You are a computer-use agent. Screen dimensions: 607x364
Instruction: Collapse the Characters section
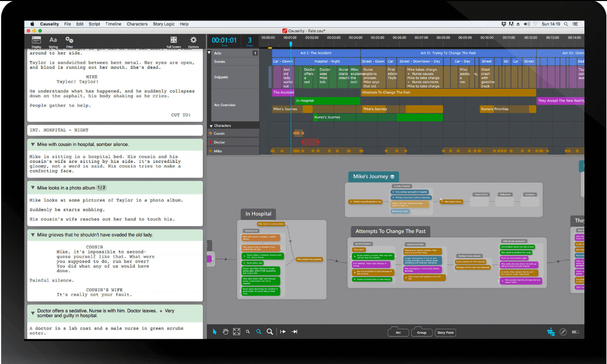211,125
